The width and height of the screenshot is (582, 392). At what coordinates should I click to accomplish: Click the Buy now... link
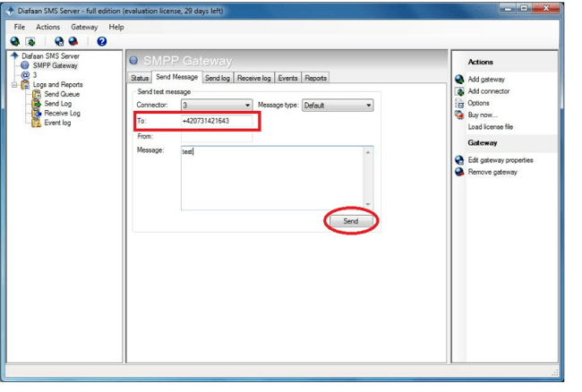(x=483, y=115)
